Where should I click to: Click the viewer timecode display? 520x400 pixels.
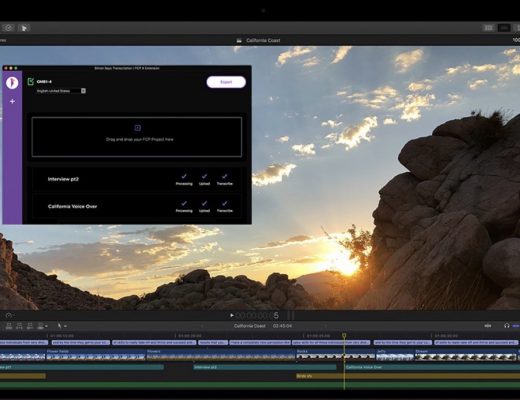(257, 315)
